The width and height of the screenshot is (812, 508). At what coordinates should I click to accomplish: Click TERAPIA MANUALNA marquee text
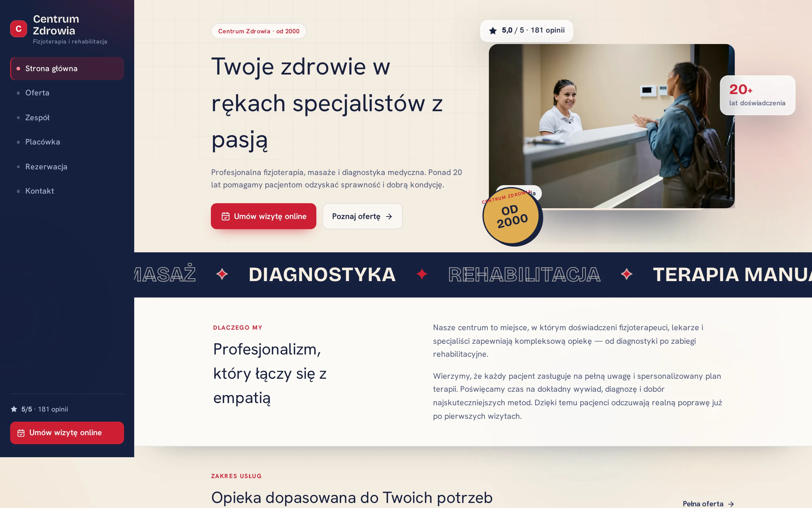click(x=732, y=275)
